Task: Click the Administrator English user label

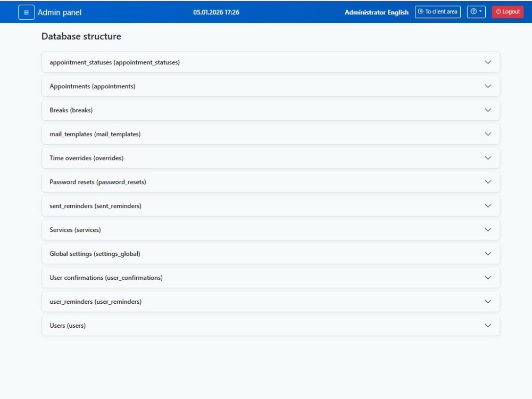Action: [377, 13]
